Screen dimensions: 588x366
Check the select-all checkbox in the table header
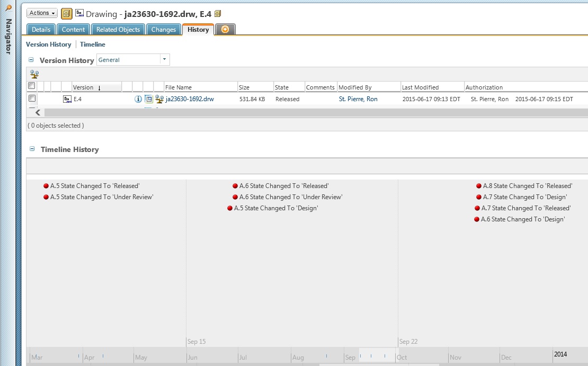(x=32, y=86)
